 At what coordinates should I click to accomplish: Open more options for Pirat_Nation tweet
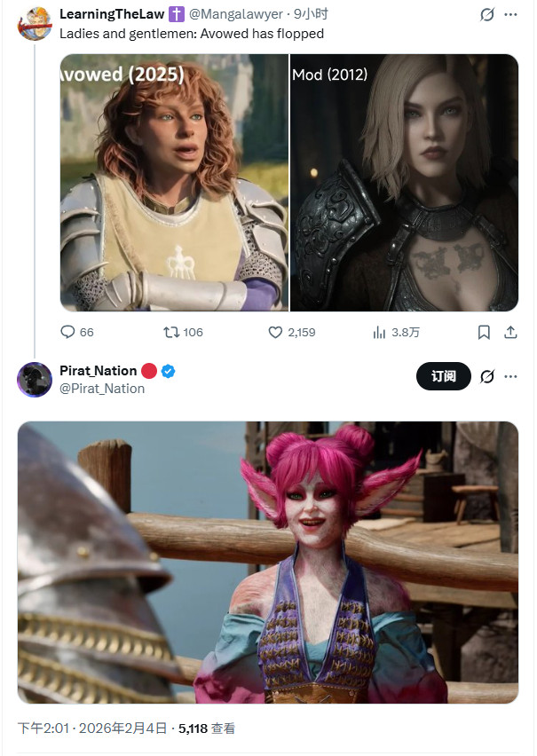pos(510,376)
